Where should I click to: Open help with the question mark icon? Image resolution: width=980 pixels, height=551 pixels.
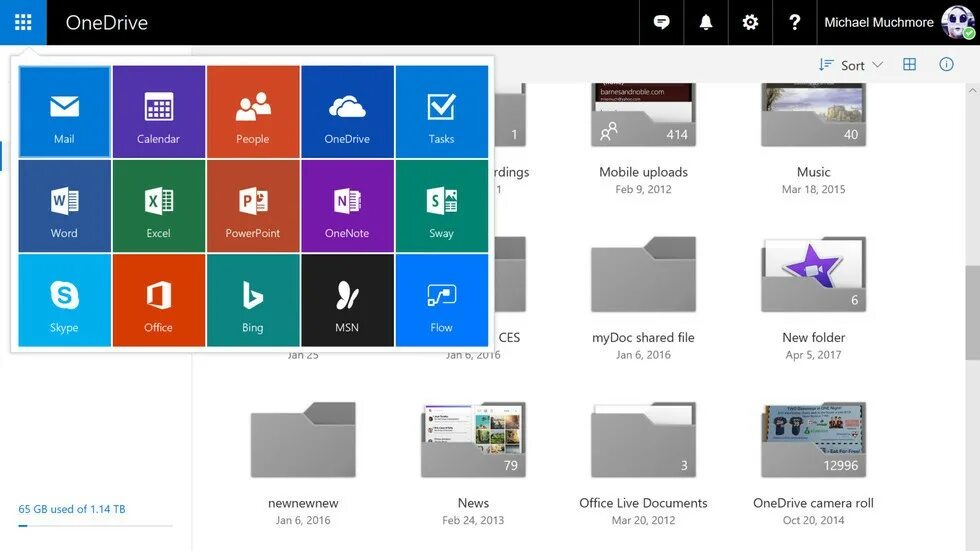[794, 22]
